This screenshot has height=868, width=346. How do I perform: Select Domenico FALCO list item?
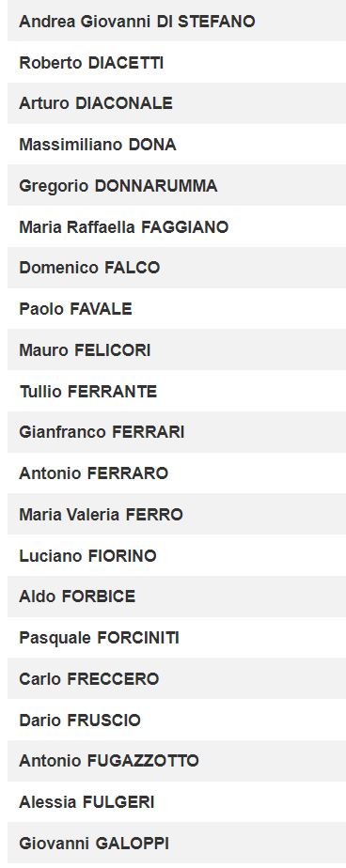click(x=177, y=268)
